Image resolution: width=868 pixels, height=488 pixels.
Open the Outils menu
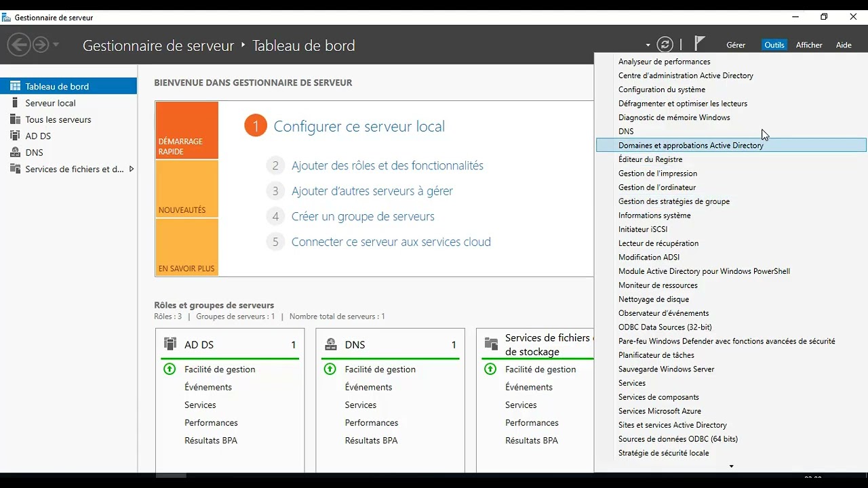point(774,45)
